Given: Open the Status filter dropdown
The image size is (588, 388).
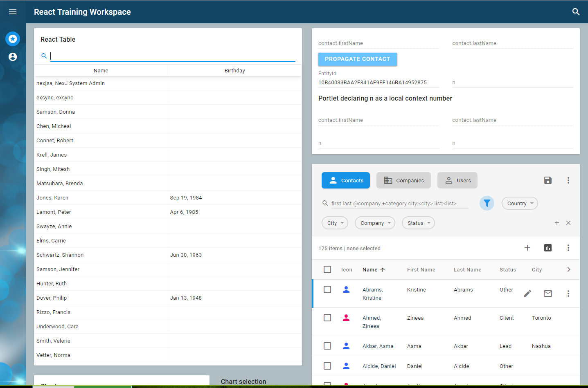Looking at the screenshot, I should (418, 223).
